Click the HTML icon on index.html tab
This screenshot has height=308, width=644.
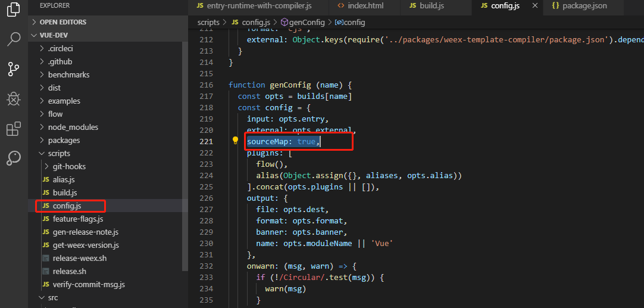pyautogui.click(x=340, y=6)
